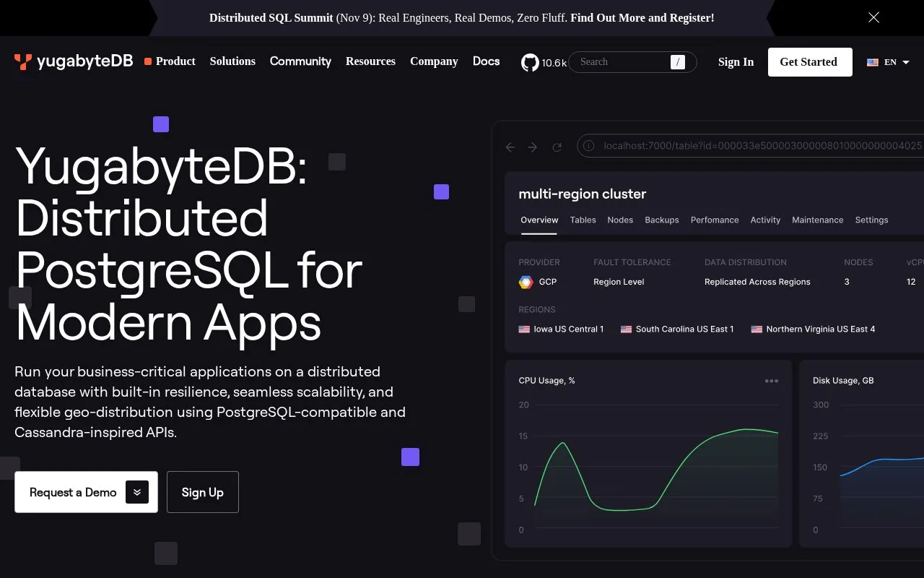Select the Tables tab
The image size is (924, 578).
[x=583, y=220]
